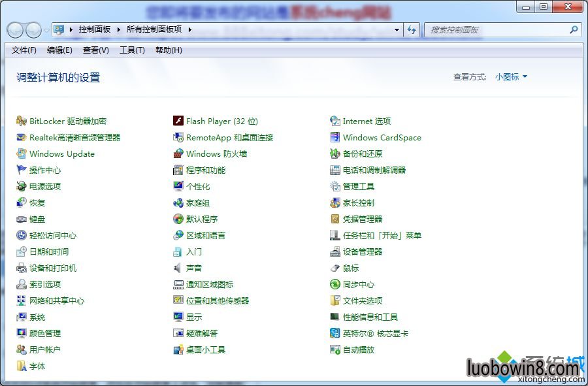
Task: Click the 自动播放 icon
Action: coord(335,349)
